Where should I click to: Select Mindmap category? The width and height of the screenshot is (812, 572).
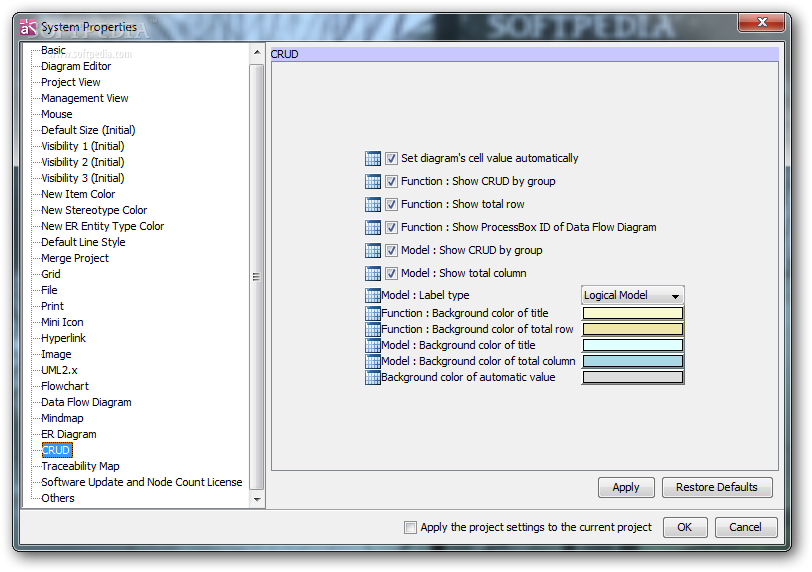pyautogui.click(x=62, y=418)
